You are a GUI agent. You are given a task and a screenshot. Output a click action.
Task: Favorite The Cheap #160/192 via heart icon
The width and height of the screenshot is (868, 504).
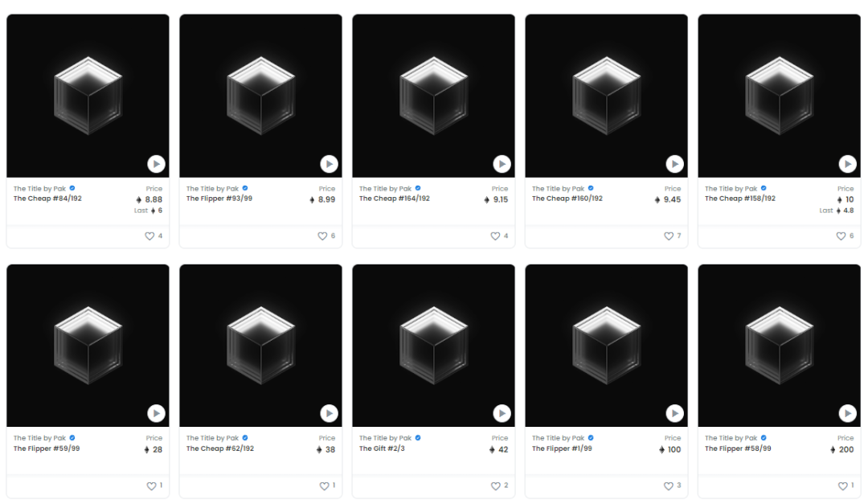pos(669,236)
